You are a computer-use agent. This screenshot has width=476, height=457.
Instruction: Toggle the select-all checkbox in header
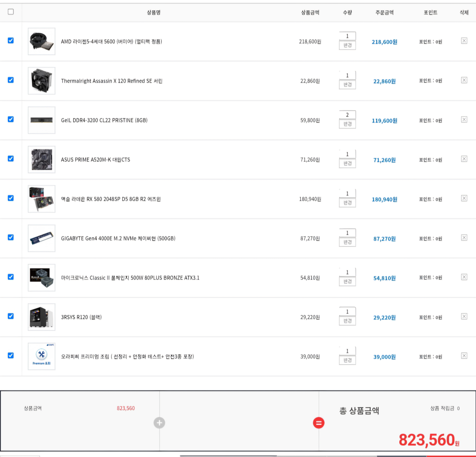(x=11, y=12)
